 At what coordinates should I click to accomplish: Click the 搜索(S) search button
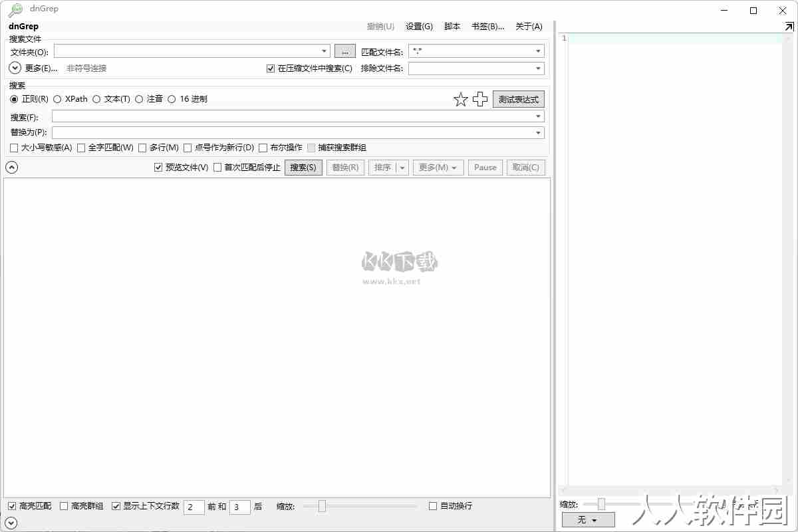303,168
